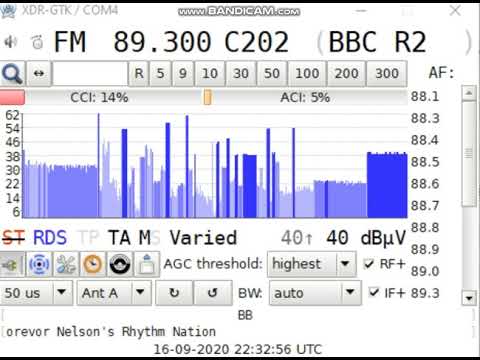Click the rotate clockwise button
480x360 pixels.
[x=174, y=293]
